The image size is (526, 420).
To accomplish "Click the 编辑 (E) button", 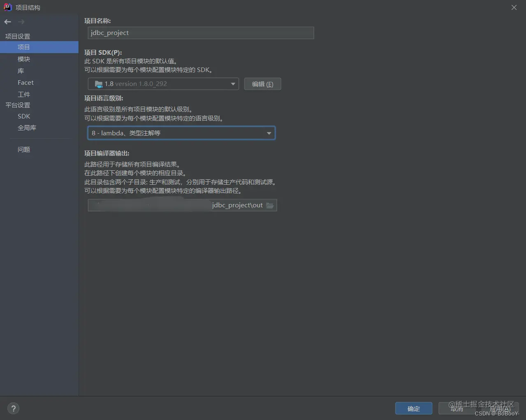I will pyautogui.click(x=262, y=84).
